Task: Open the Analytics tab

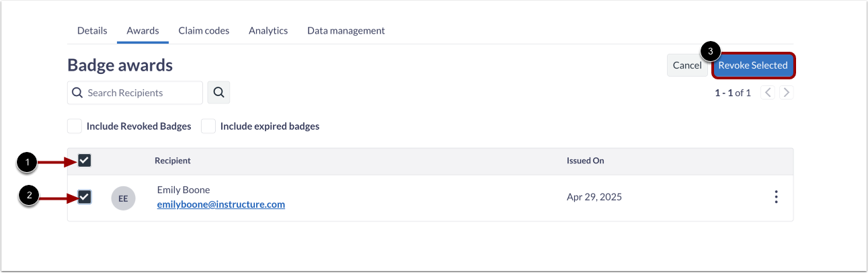Action: [268, 31]
